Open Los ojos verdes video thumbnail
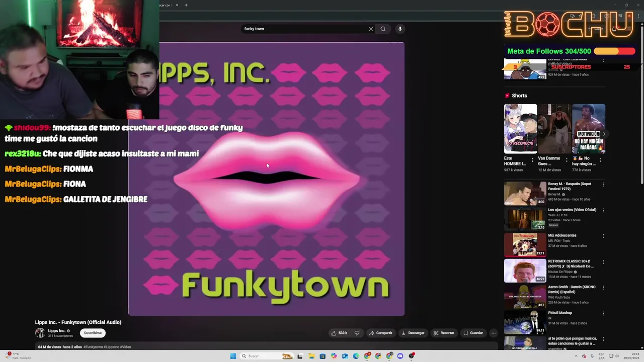Viewport: 644px width, 362px height. [x=525, y=219]
